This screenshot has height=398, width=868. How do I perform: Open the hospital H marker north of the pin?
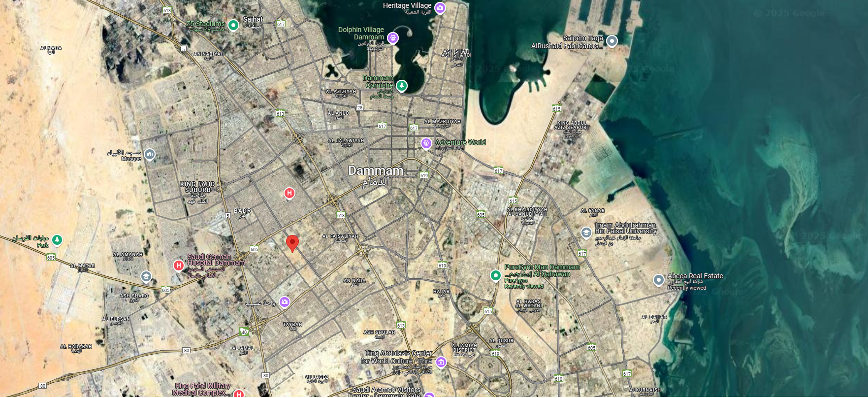[289, 194]
